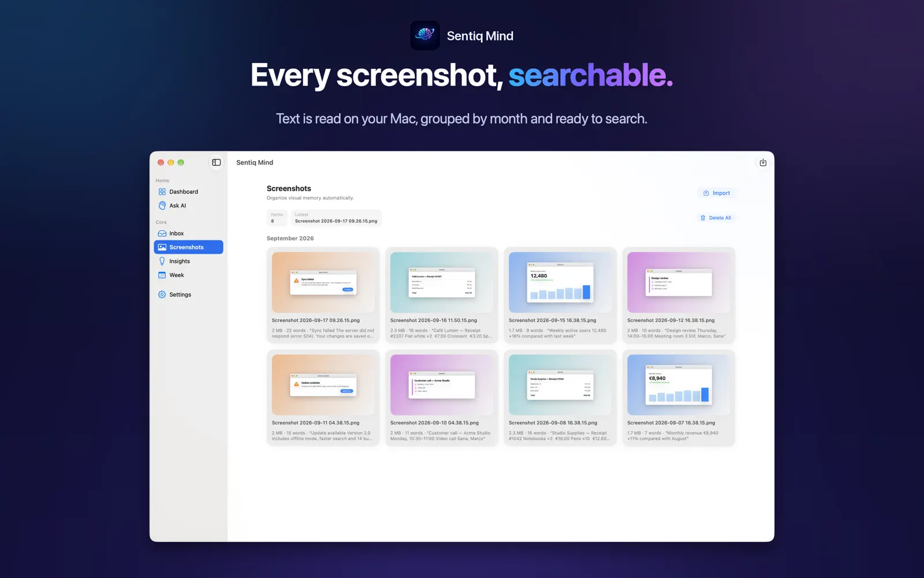Image resolution: width=924 pixels, height=578 pixels.
Task: Click the filename "Screenshot 2026-09-16 11.50.15.png"
Action: pos(434,320)
